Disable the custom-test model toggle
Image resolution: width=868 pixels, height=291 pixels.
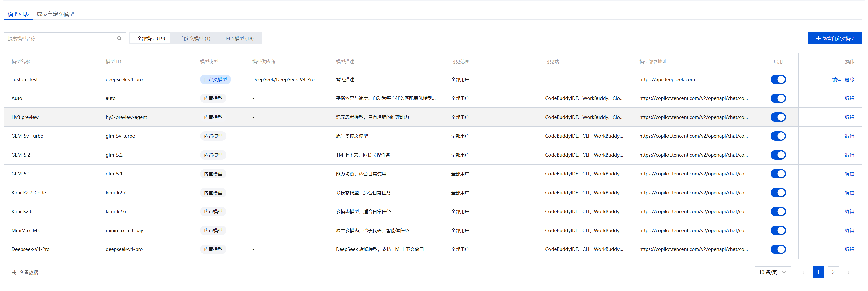pos(778,79)
